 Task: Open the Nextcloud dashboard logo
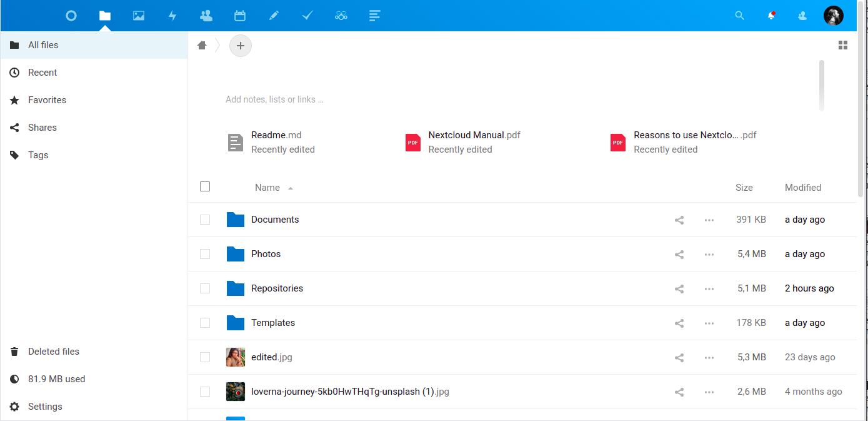coord(71,16)
